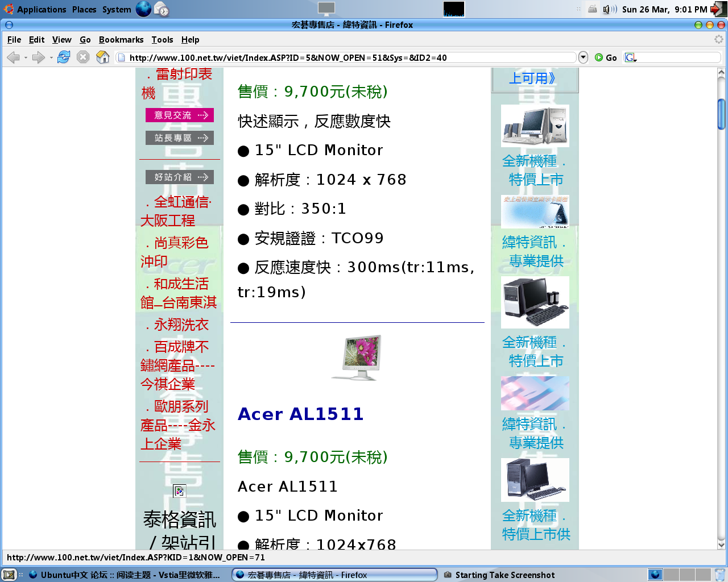Viewport: 728px width, 582px height.
Task: Switch to first workspace in pager
Action: point(656,575)
